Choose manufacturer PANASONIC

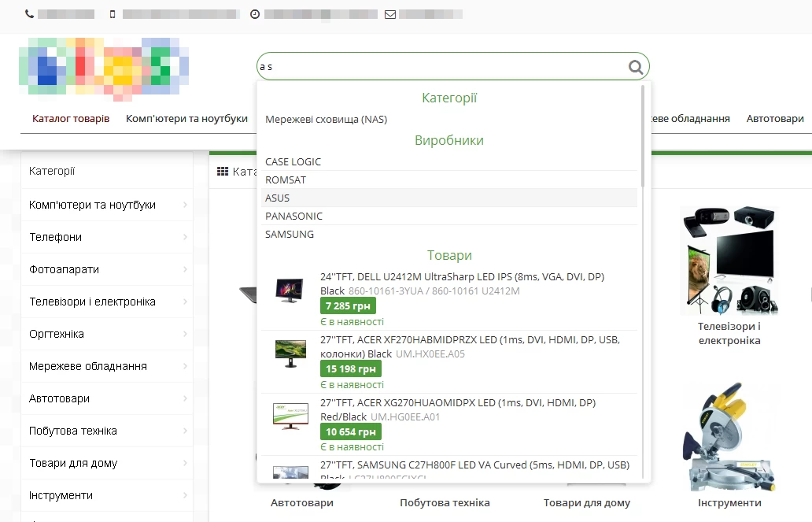pyautogui.click(x=449, y=217)
